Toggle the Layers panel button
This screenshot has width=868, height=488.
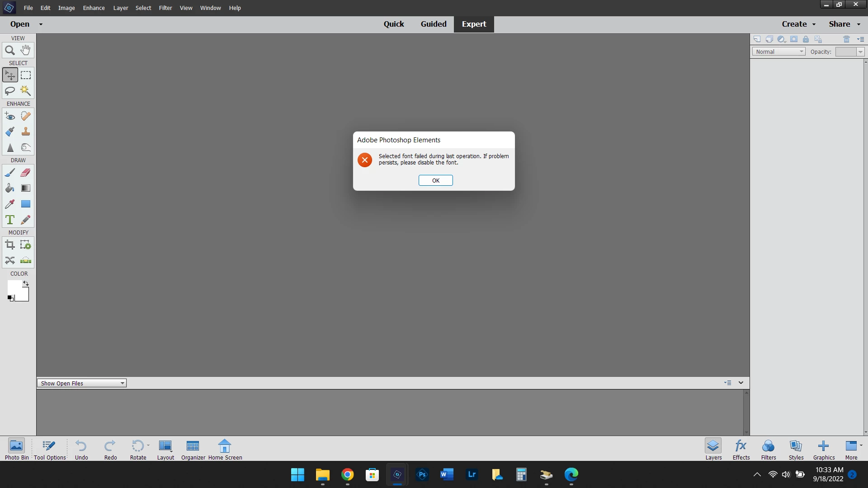point(713,449)
